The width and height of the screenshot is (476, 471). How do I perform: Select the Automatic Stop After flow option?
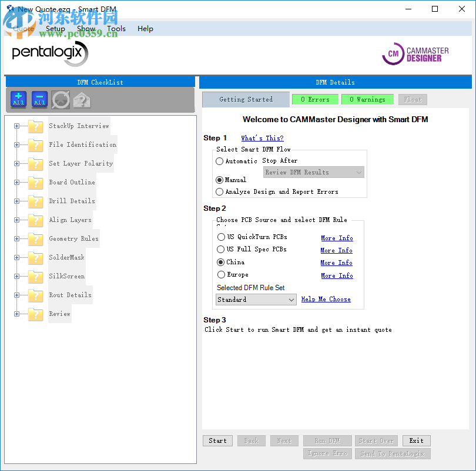pyautogui.click(x=219, y=160)
